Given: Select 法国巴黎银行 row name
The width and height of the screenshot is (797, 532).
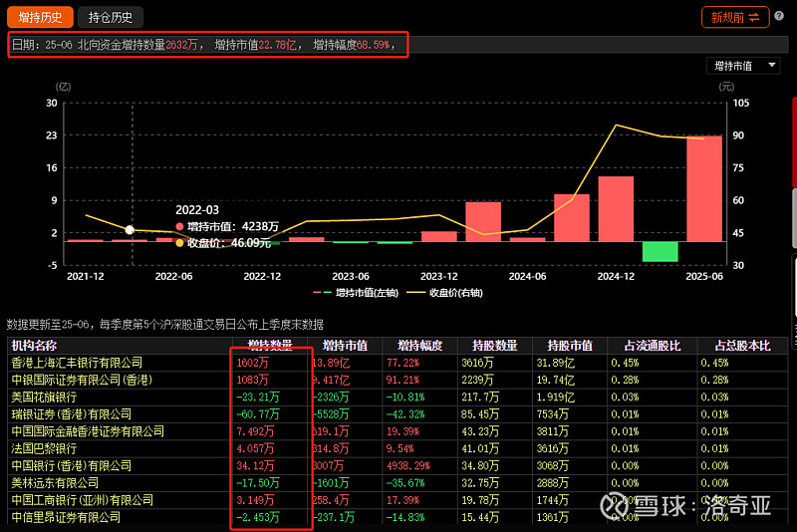Looking at the screenshot, I should coord(44,448).
